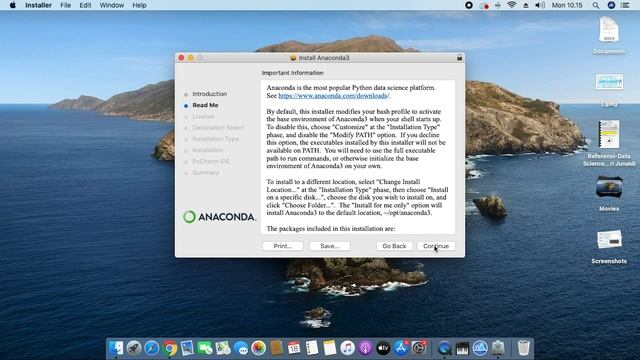Screen dimensions: 640x360
Task: Open the Apple menu
Action: [x=13, y=5]
